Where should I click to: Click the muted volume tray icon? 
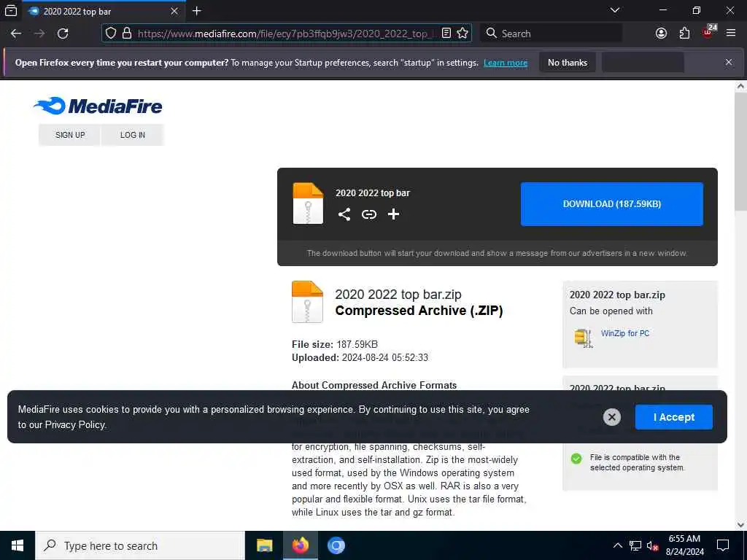coord(653,545)
